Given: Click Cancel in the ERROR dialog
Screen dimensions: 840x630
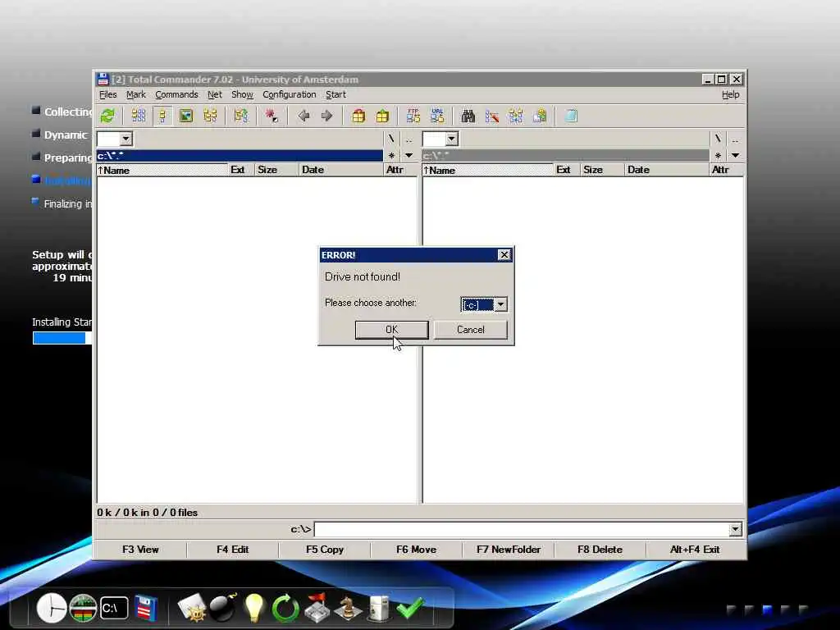Looking at the screenshot, I should (x=470, y=330).
